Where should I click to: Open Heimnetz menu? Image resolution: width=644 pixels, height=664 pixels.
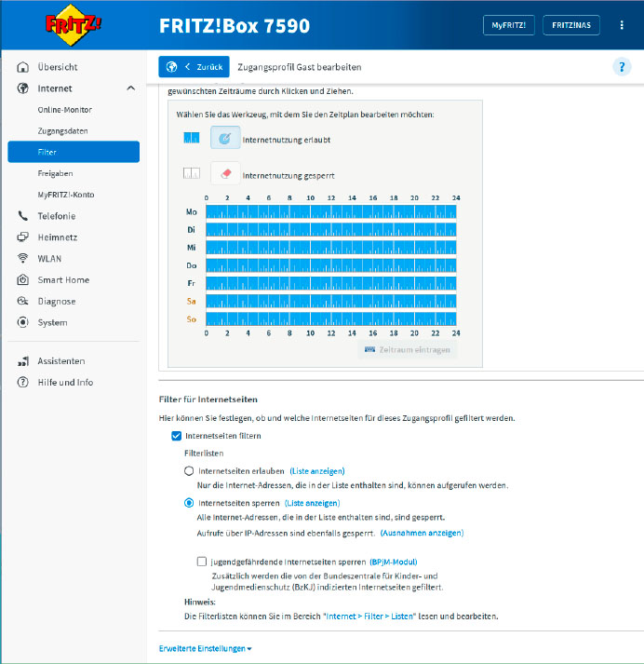click(x=58, y=237)
